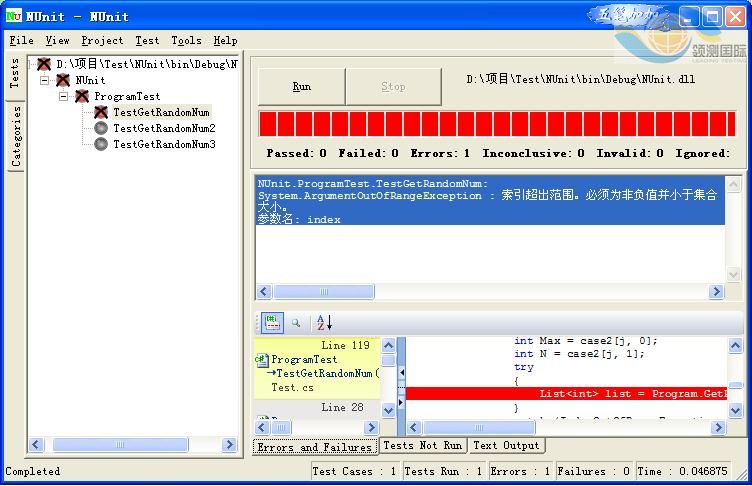
Task: Collapse the ProgramTest tree node
Action: 63,96
